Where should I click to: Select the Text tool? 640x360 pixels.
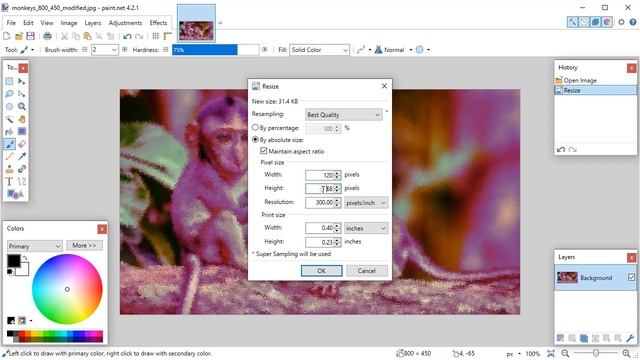9,182
